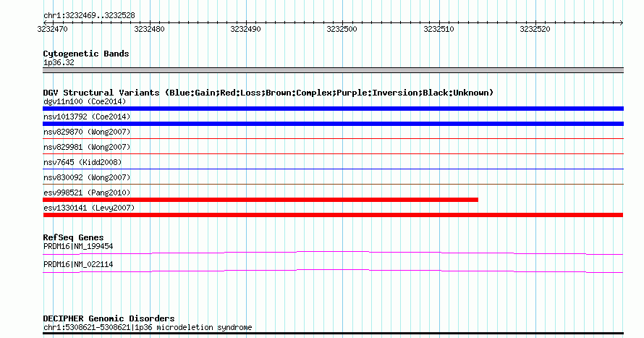Click ruler position label 3232480
Image resolution: width=644 pixels, height=338 pixels.
click(x=149, y=29)
